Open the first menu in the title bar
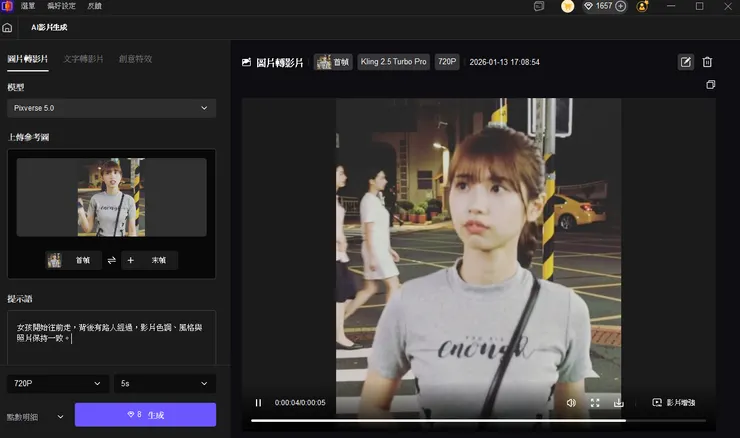The image size is (740, 438). [x=28, y=6]
